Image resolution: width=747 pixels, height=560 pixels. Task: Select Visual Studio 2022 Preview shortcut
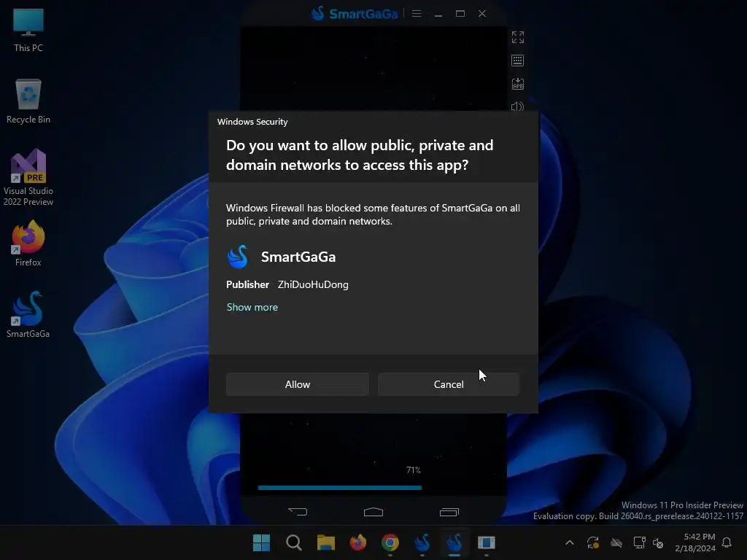click(x=28, y=178)
